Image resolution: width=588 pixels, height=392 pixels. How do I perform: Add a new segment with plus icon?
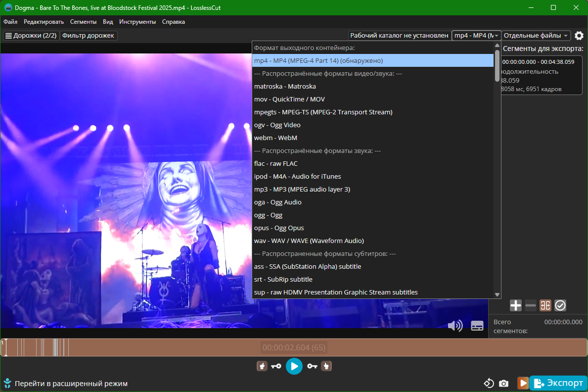pos(516,305)
